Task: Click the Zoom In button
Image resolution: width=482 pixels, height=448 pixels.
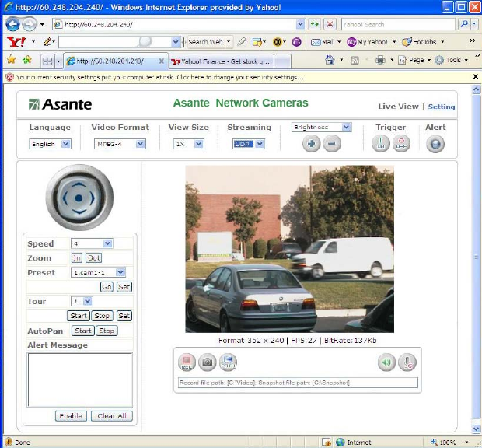Action: [77, 258]
